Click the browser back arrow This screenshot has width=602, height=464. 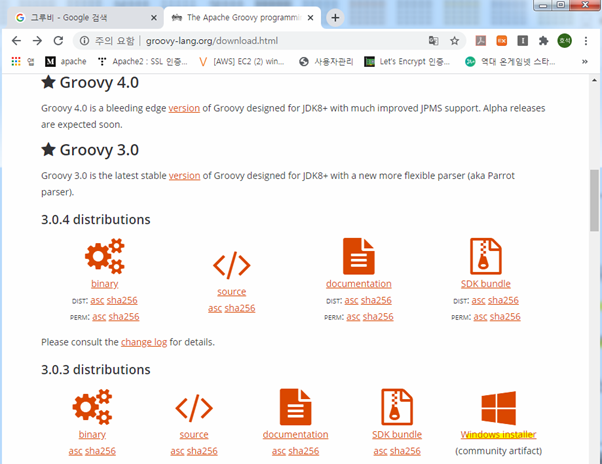(x=16, y=41)
